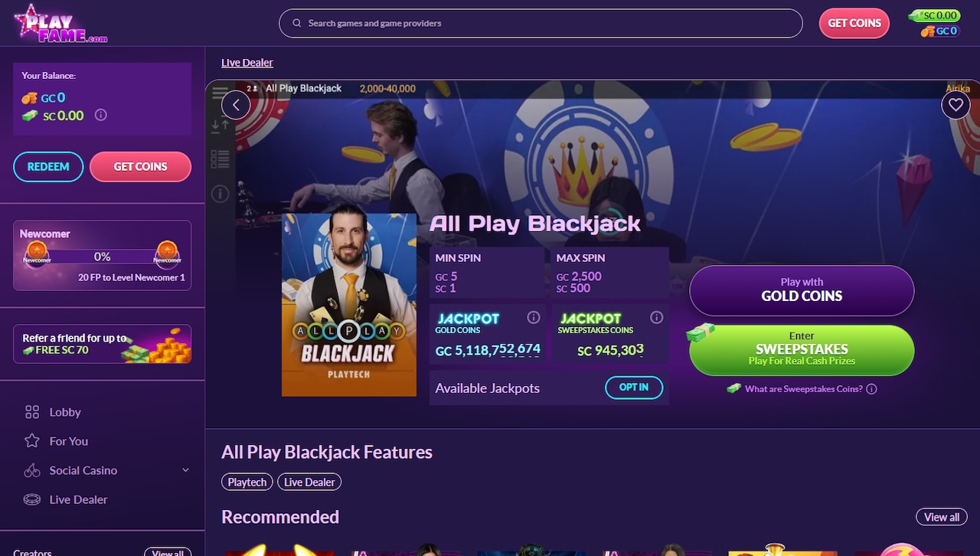Click the SC balance info icon under Your Balance
This screenshot has height=556, width=980.
(100, 116)
